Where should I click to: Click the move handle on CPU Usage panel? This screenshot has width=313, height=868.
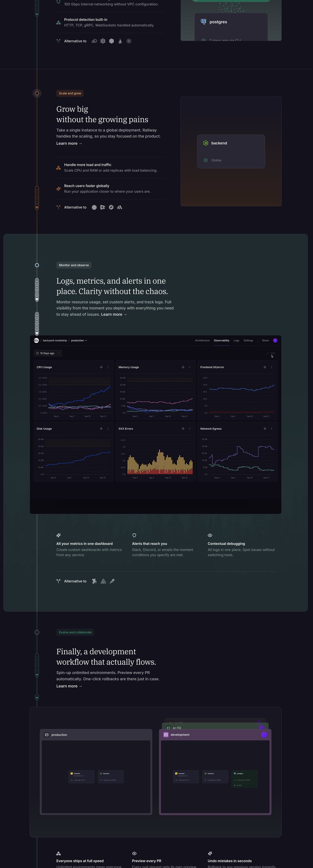coord(101,367)
